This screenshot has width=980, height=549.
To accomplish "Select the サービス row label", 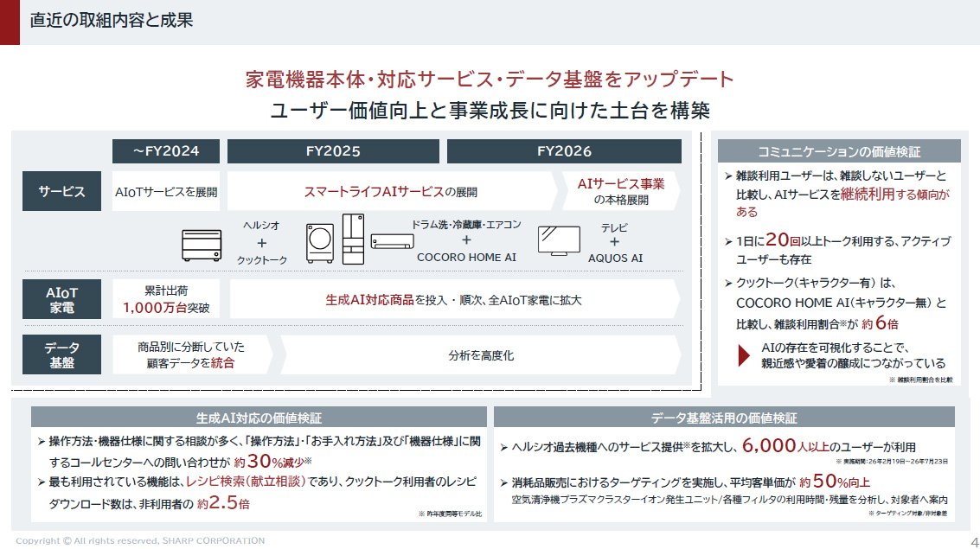I will [x=61, y=191].
